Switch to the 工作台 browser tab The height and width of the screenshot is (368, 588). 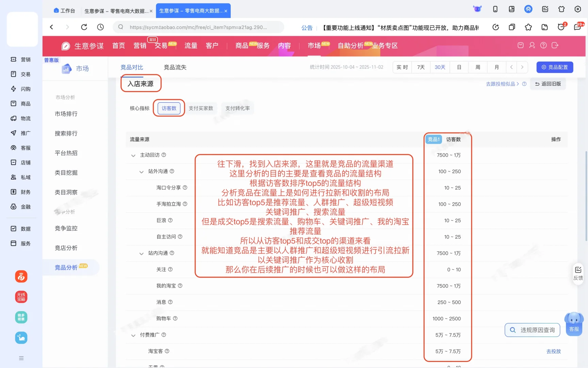coord(64,11)
